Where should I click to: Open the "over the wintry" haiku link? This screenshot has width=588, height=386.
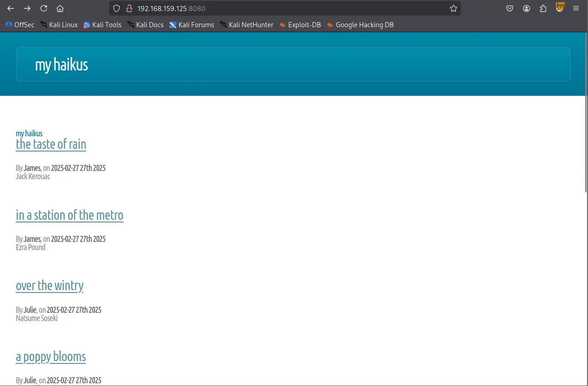[50, 286]
